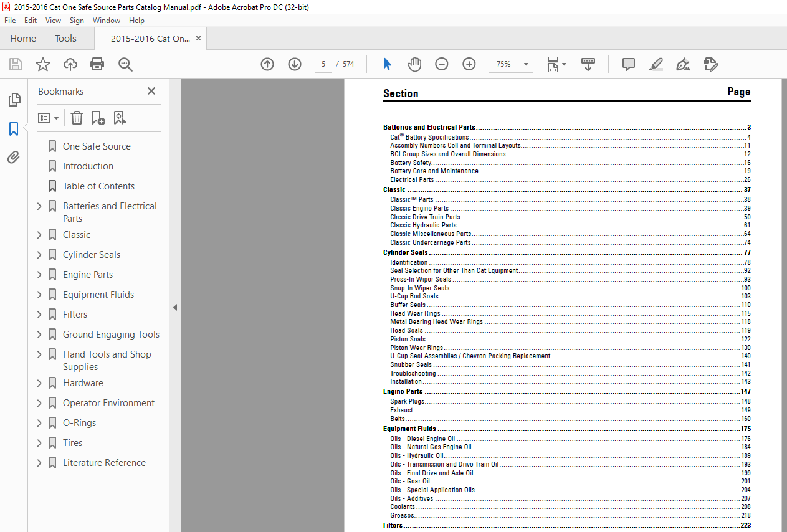Jump to the Introduction bookmark

(x=88, y=166)
